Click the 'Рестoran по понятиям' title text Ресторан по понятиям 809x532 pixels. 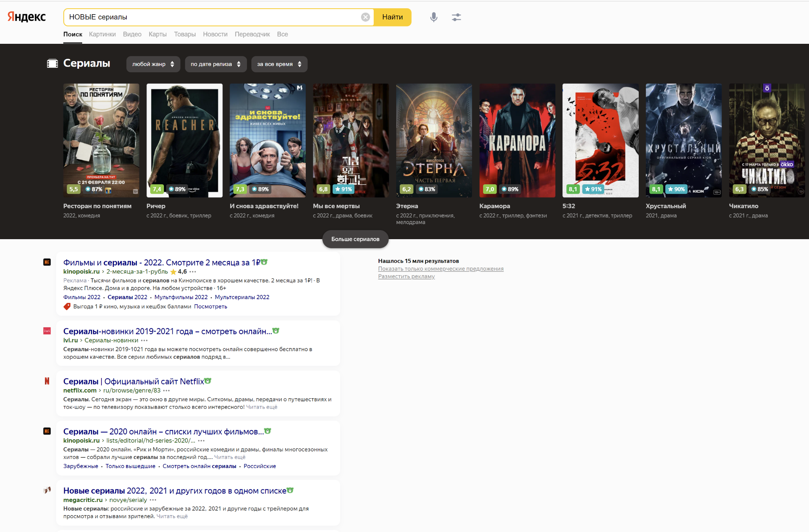97,206
